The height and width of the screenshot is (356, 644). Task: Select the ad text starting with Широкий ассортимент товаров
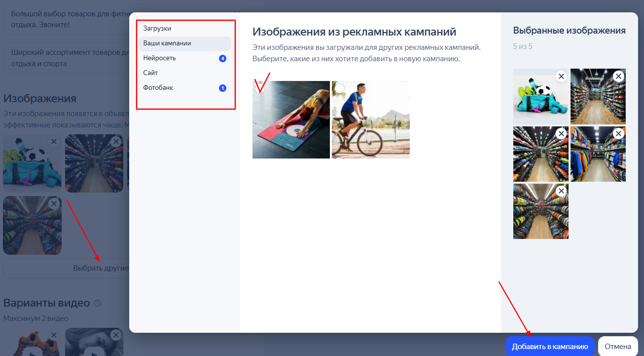point(66,58)
